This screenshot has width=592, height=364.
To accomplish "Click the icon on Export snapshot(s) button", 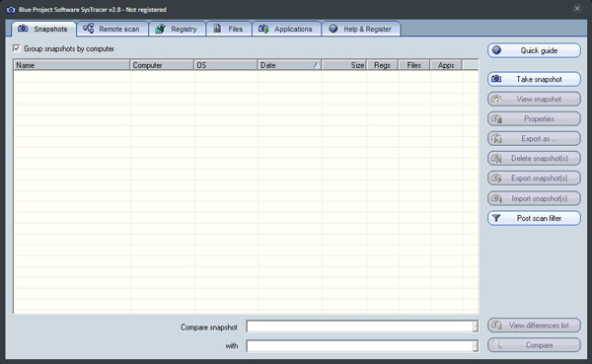I will coord(496,179).
